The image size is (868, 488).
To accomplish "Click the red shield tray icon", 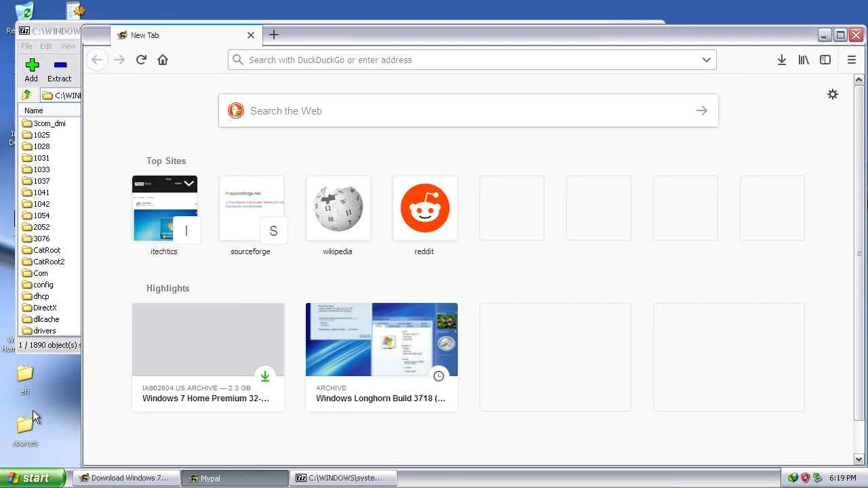I will tap(805, 478).
